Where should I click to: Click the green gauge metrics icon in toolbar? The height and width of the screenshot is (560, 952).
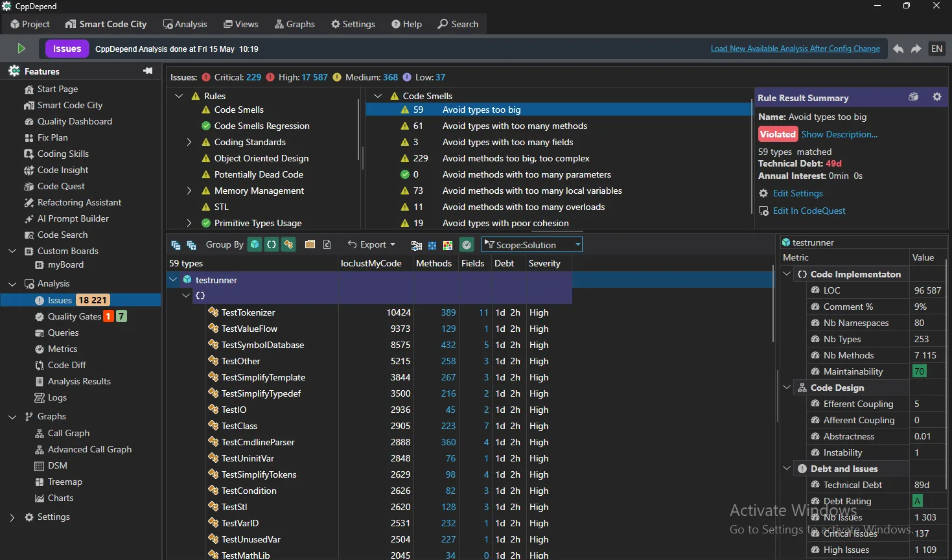pyautogui.click(x=467, y=244)
